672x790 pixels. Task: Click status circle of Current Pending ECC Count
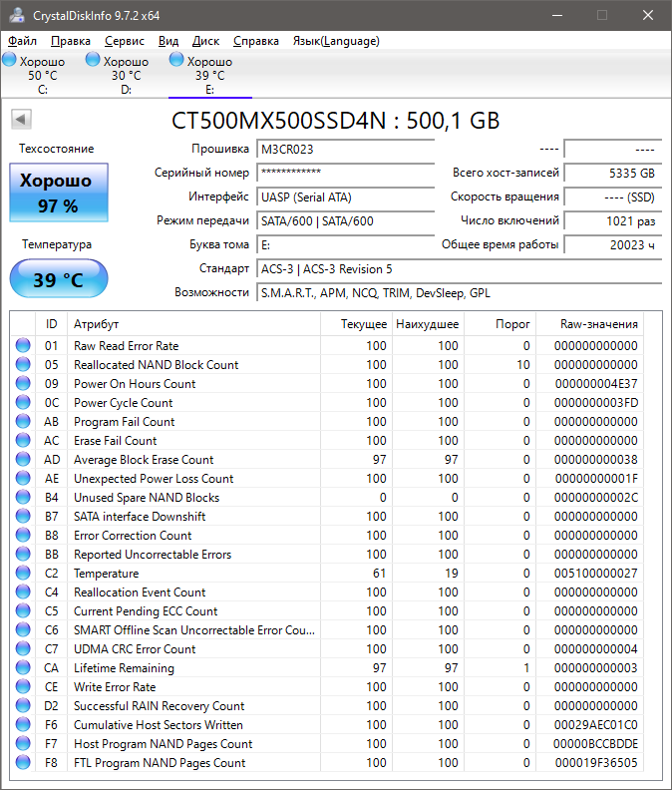23,610
